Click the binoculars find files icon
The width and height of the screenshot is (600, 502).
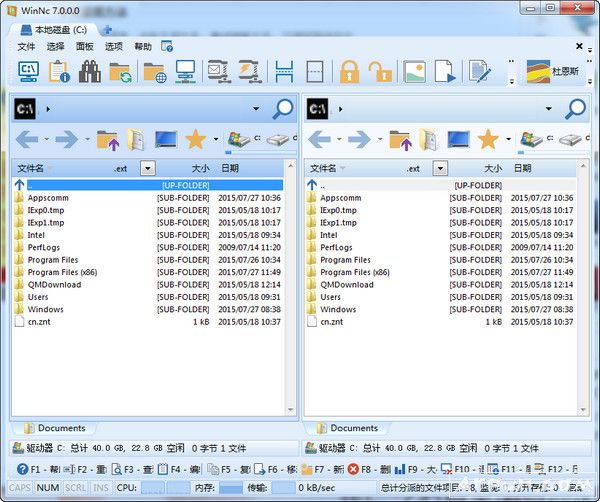pyautogui.click(x=90, y=72)
